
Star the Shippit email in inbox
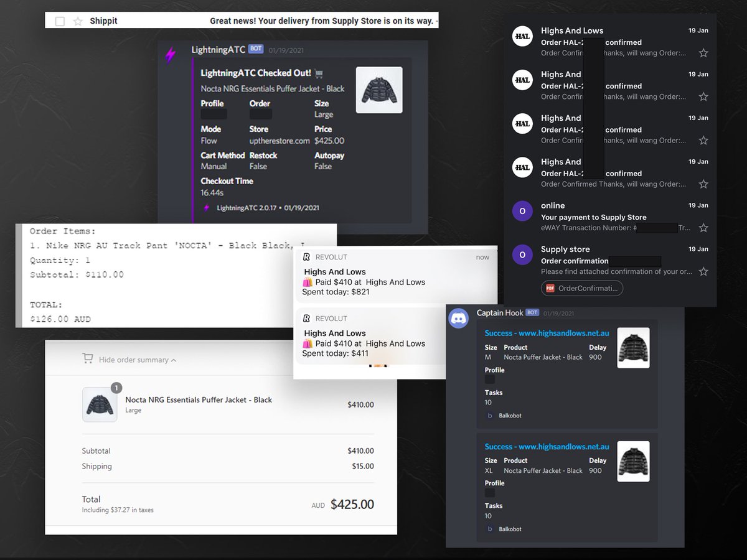click(x=78, y=21)
